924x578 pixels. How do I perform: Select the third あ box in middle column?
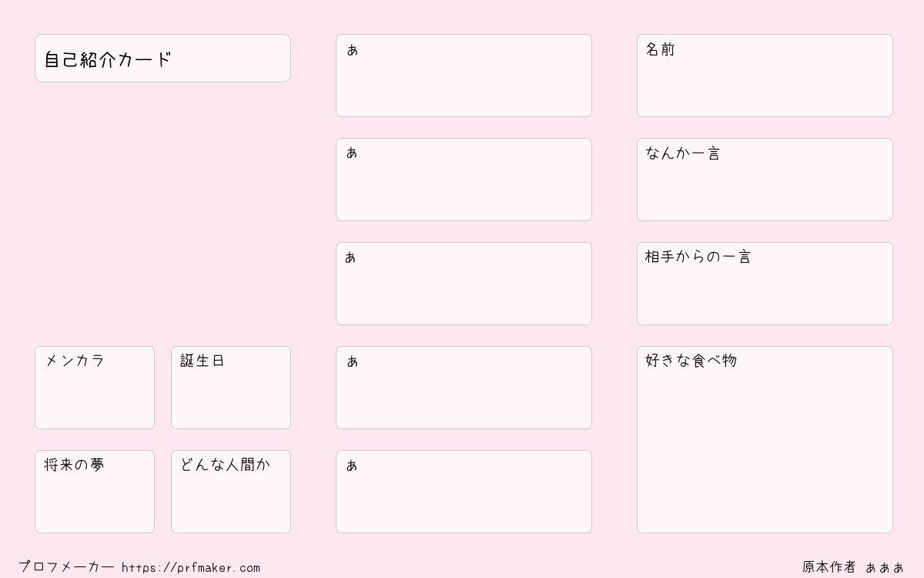pos(464,284)
